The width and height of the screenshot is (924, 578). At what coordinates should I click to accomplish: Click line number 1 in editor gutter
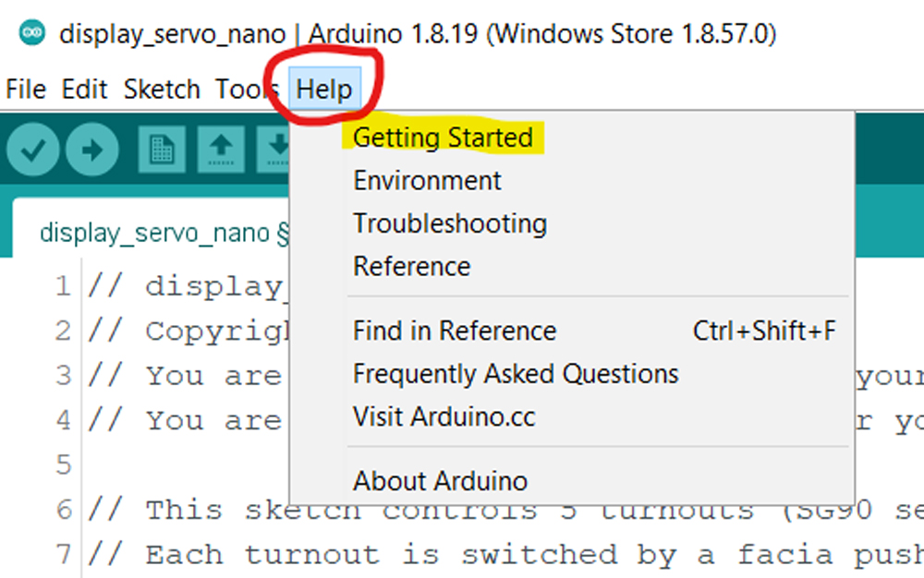coord(63,286)
